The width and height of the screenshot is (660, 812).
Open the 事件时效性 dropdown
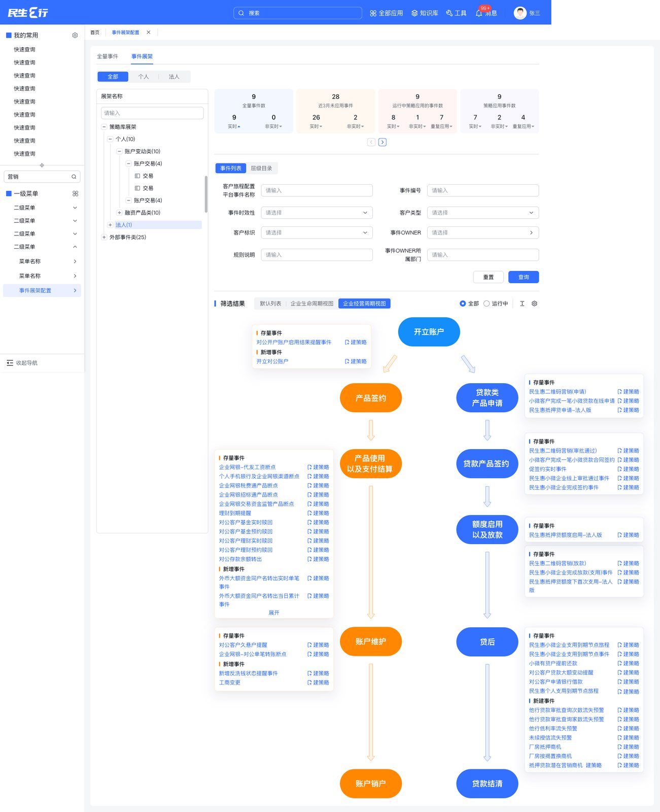pyautogui.click(x=317, y=213)
